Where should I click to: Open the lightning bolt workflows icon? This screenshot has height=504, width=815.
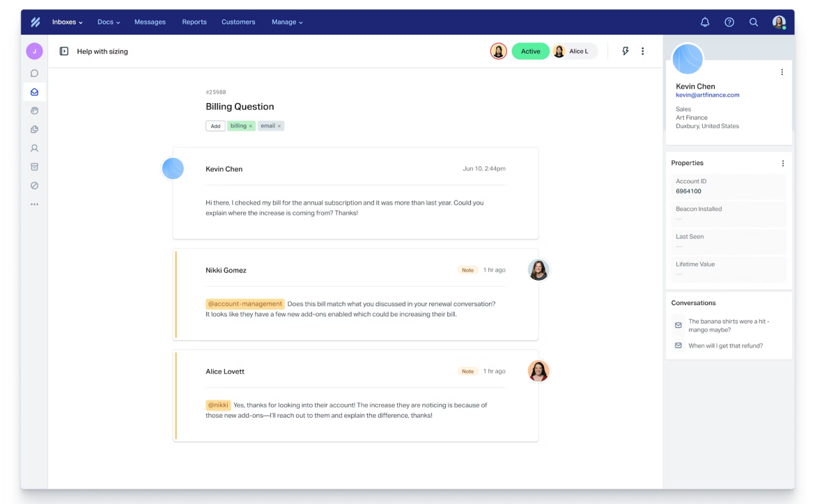pos(625,52)
